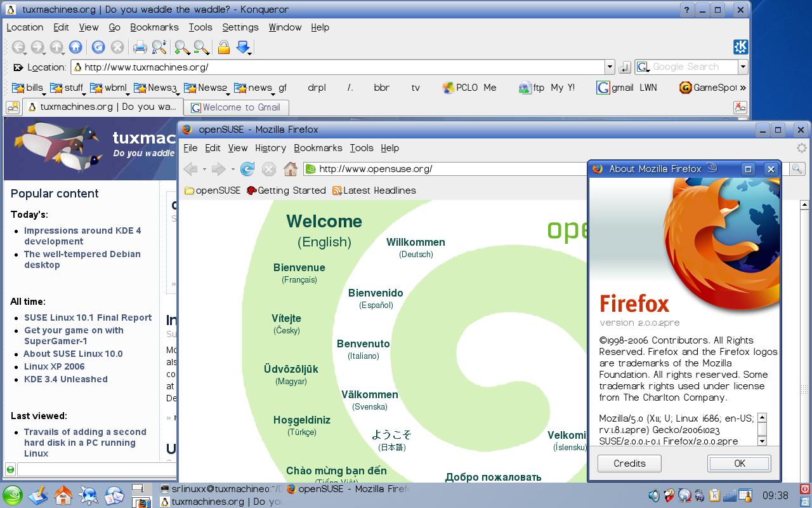The width and height of the screenshot is (812, 508).
Task: Click the KDE gear logo in Konqueror
Action: coord(740,47)
